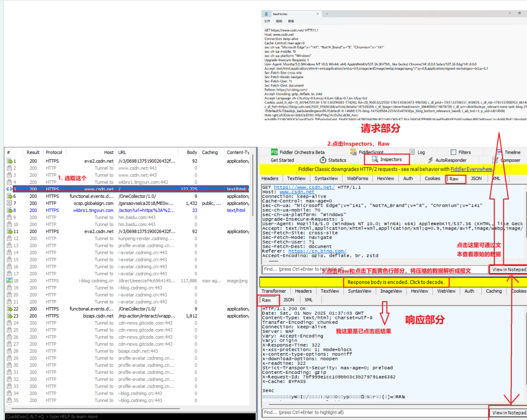This screenshot has width=527, height=420.
Task: Select session 18 i-blog.csdnimg.cn image icon
Action: (9, 281)
